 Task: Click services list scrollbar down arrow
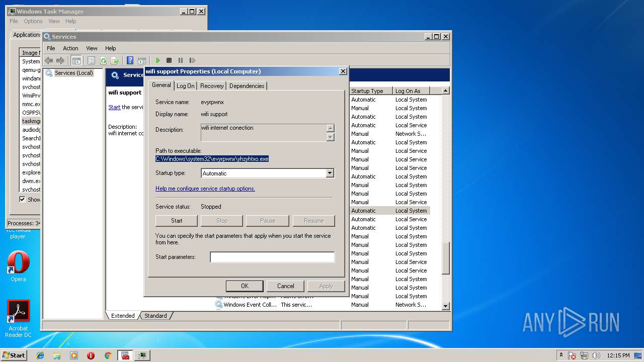pyautogui.click(x=445, y=306)
